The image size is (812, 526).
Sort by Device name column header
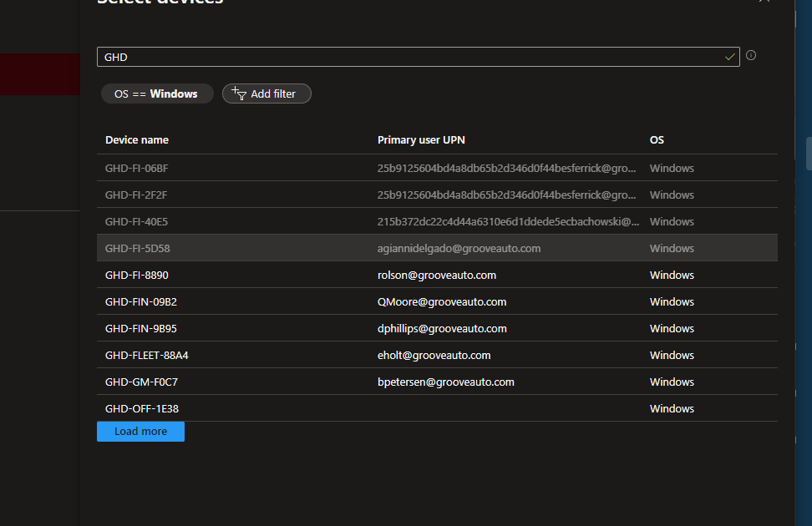(137, 139)
